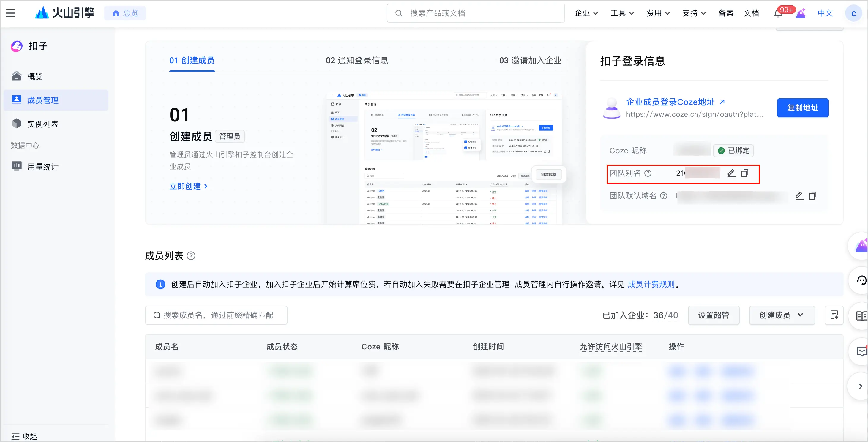This screenshot has height=442, width=868.
Task: Click the export list icon button
Action: pos(834,315)
